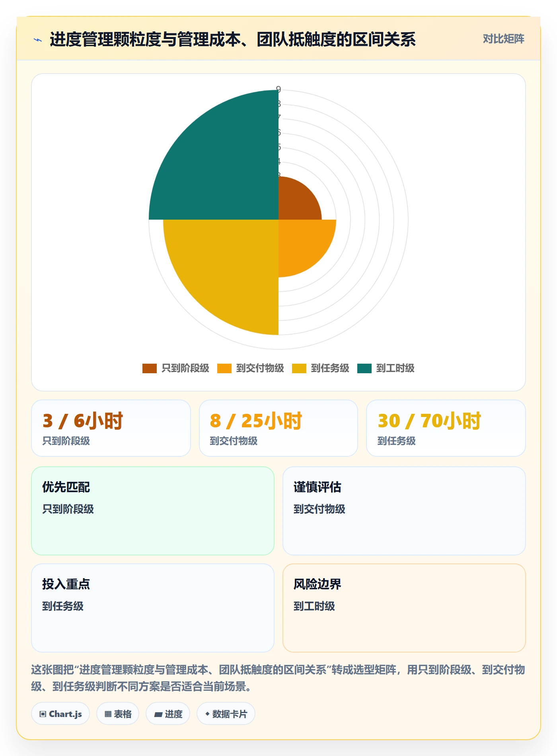Image resolution: width=557 pixels, height=756 pixels.
Task: Click the 30 / 70小时 stat value
Action: coord(429,421)
